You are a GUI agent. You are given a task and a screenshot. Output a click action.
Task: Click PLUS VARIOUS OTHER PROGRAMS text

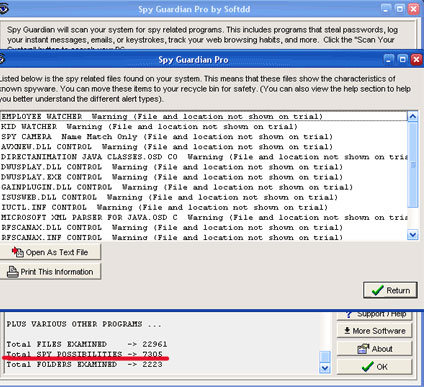(x=84, y=324)
